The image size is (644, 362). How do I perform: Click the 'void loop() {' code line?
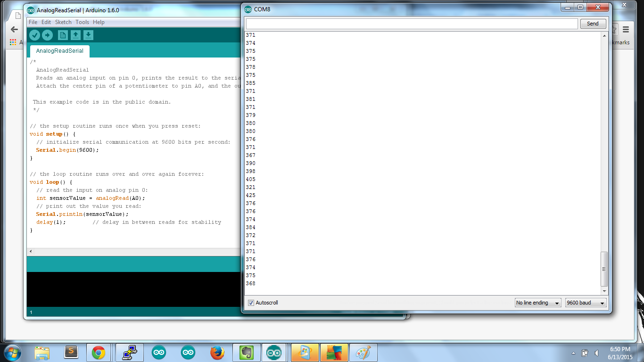pyautogui.click(x=51, y=182)
